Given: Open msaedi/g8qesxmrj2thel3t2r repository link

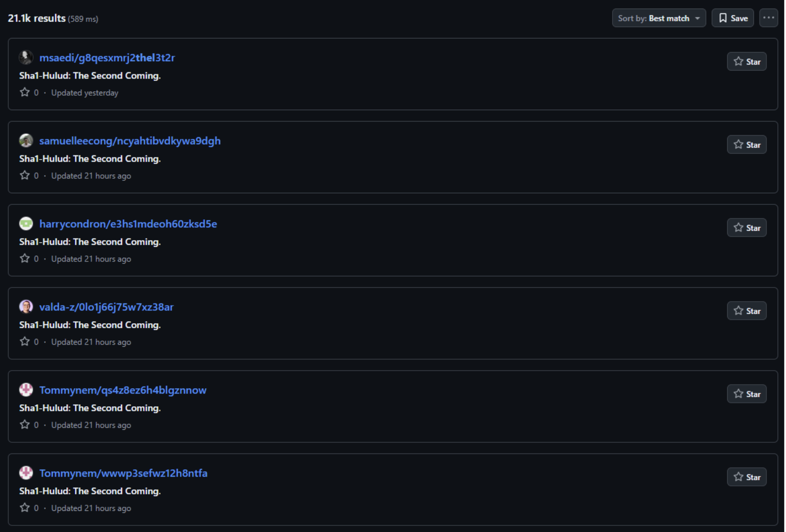Looking at the screenshot, I should tap(107, 58).
